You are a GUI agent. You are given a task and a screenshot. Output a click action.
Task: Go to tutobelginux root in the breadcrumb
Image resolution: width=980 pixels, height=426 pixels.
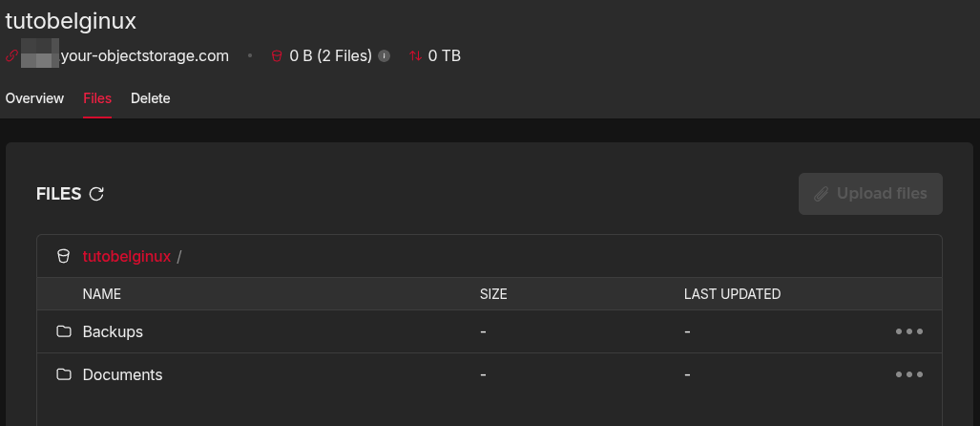click(127, 257)
